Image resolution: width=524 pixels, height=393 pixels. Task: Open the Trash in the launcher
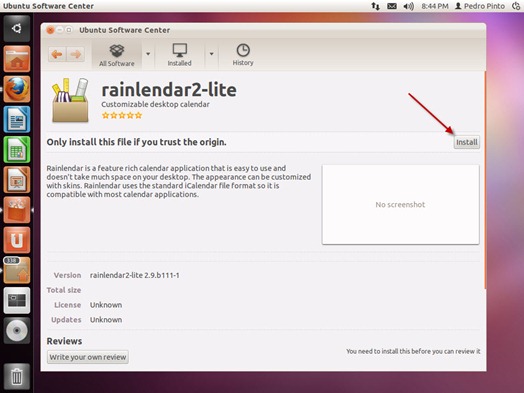tap(17, 376)
